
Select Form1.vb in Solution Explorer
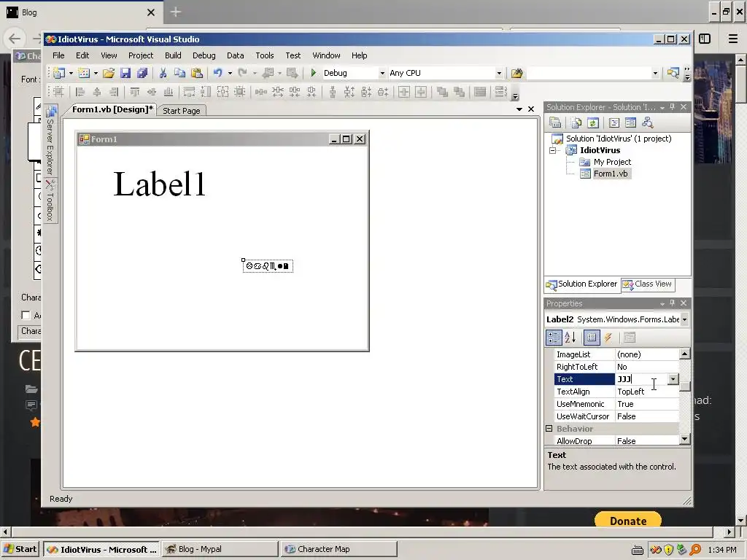point(611,174)
